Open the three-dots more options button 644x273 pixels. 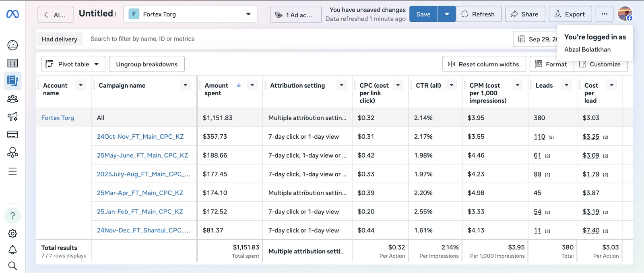coord(605,14)
